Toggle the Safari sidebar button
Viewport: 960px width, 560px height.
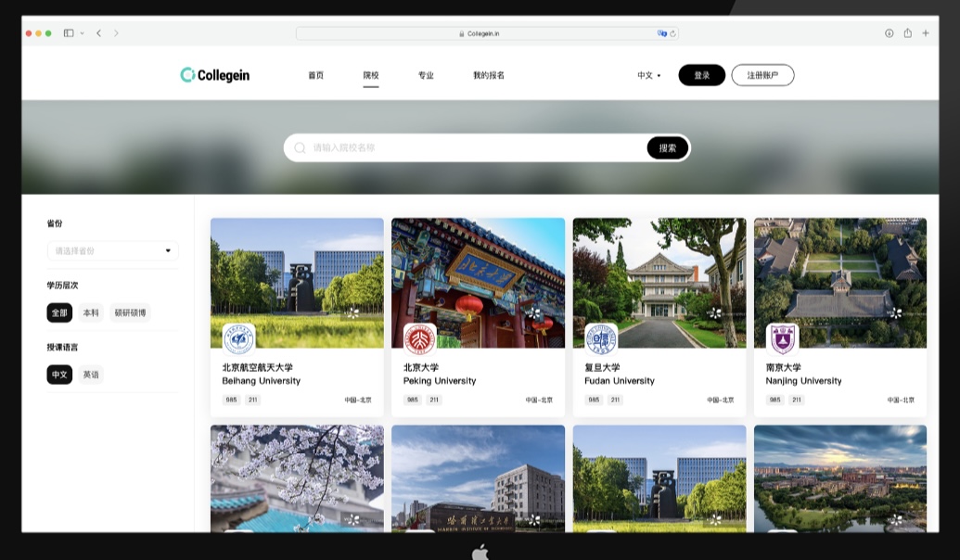click(69, 33)
